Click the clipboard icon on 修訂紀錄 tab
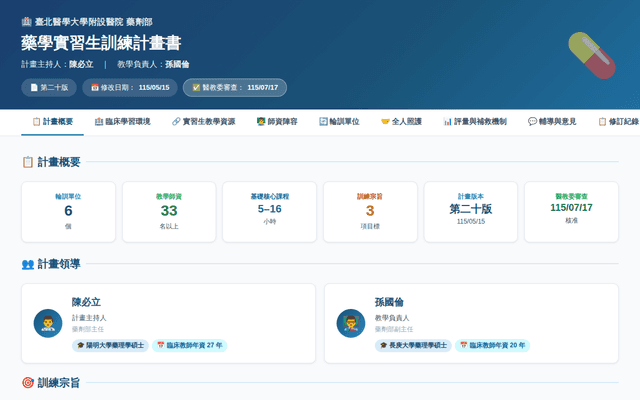The height and width of the screenshot is (400, 640). [602, 122]
